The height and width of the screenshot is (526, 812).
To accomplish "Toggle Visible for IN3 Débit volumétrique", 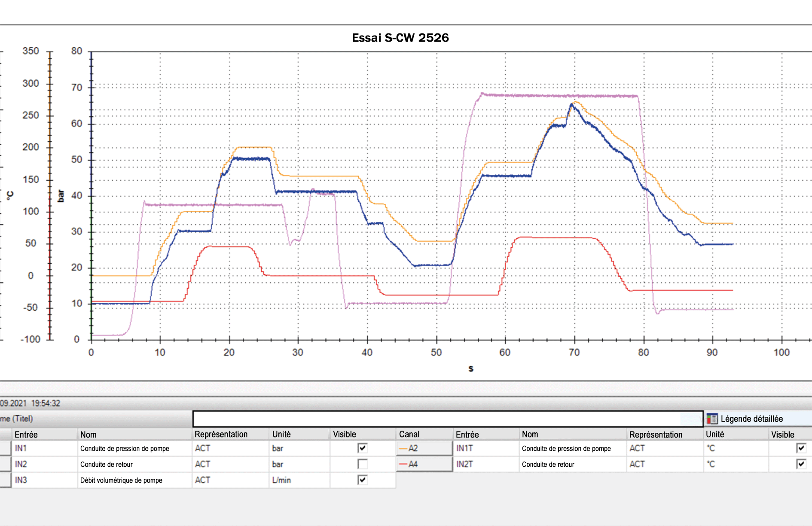I will pyautogui.click(x=363, y=480).
